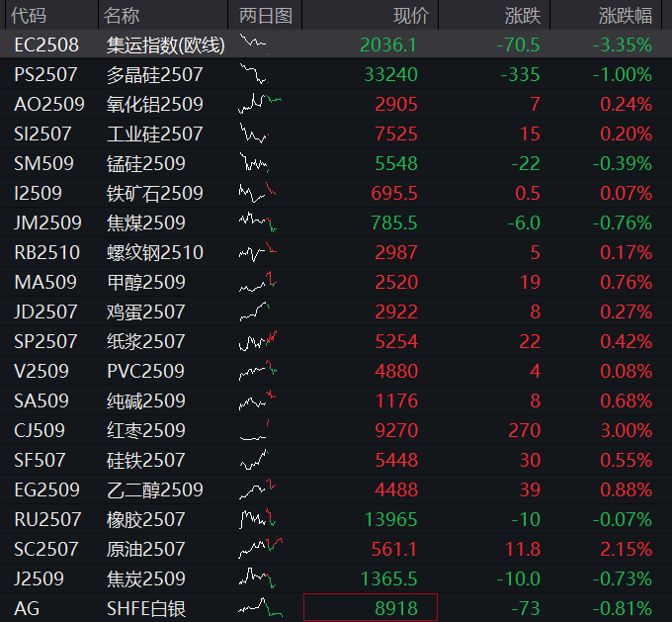Select the RB2510 code cell
Image resolution: width=672 pixels, height=622 pixels.
(x=46, y=252)
